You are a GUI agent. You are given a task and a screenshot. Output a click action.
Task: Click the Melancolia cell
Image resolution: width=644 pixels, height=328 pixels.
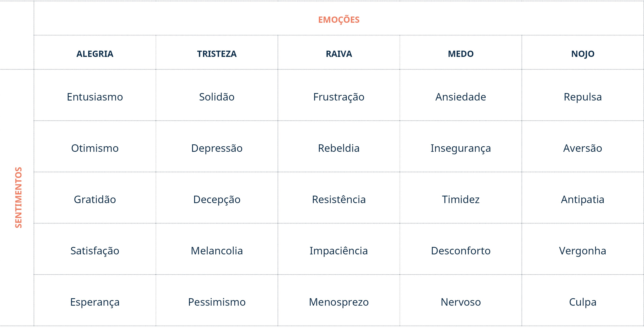click(x=217, y=251)
